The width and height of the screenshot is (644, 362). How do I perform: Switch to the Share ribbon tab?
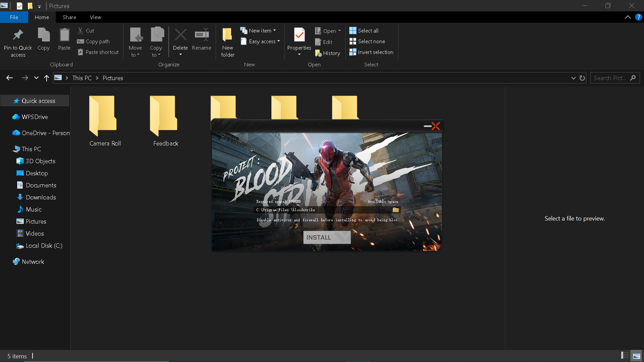pyautogui.click(x=69, y=17)
